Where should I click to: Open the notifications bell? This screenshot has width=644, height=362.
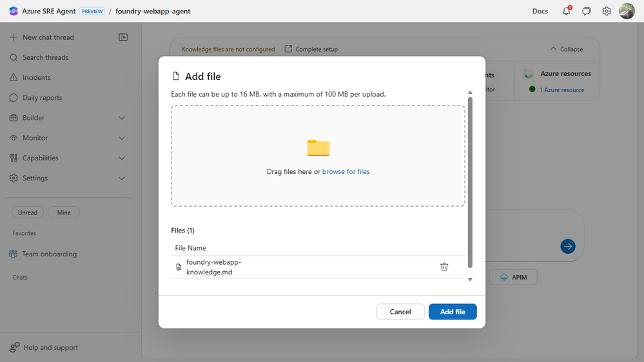click(567, 11)
